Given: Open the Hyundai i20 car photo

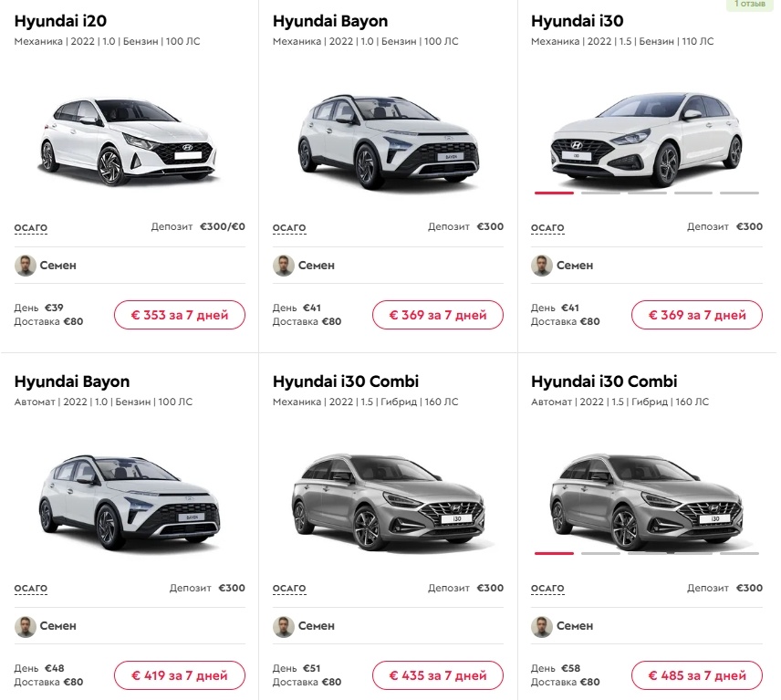Looking at the screenshot, I should 128,137.
